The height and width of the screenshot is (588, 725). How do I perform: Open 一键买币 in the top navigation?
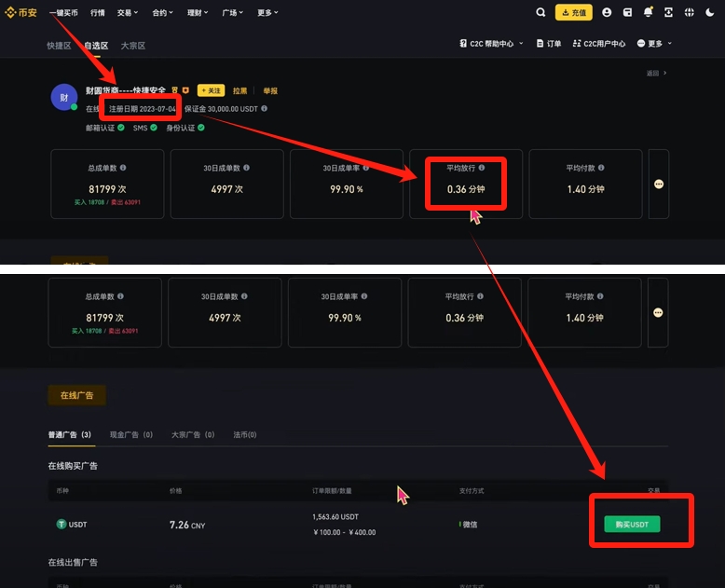coord(63,12)
